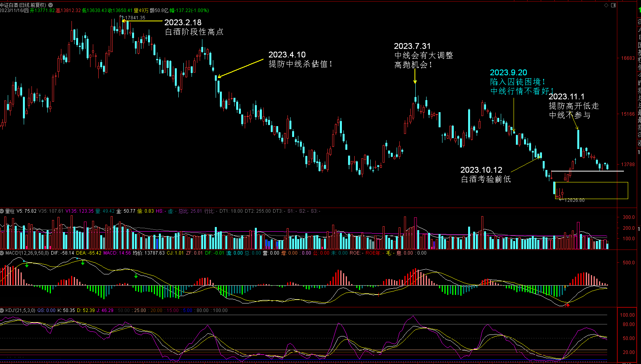Screen dimensions: 641x364
Task: Open the KDJ indicator dropdown arrow
Action: [x=2, y=310]
